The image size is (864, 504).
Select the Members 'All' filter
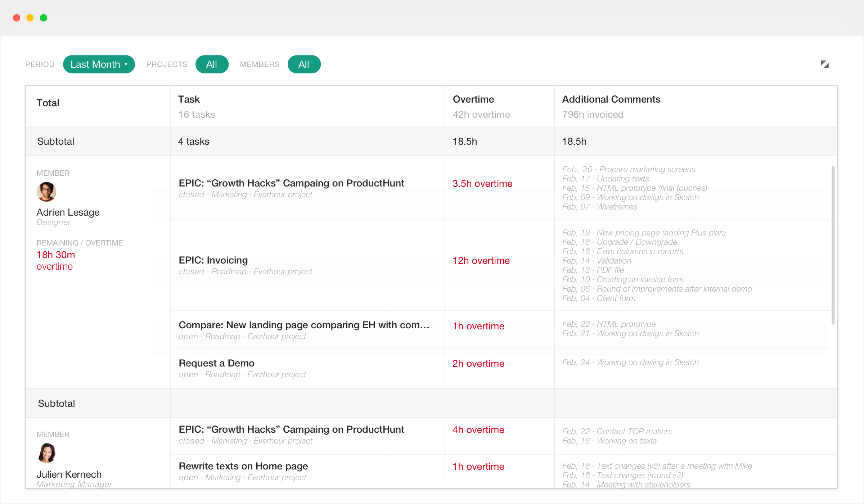[x=303, y=64]
